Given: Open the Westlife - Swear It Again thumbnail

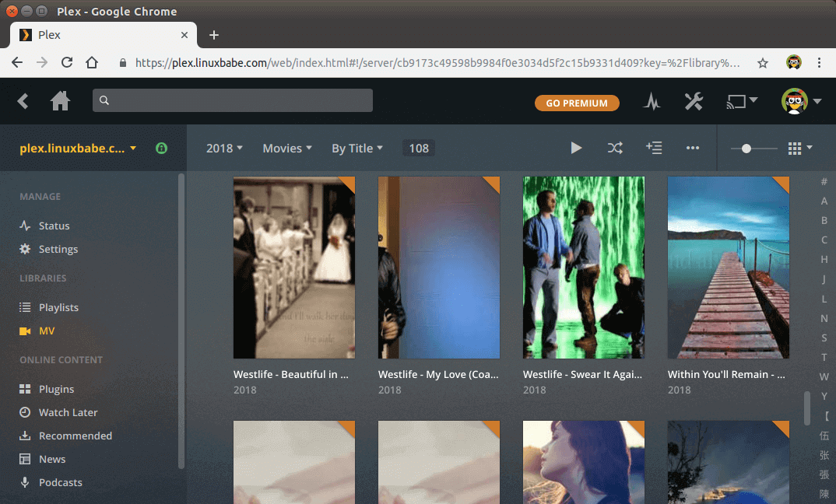Looking at the screenshot, I should coord(583,267).
